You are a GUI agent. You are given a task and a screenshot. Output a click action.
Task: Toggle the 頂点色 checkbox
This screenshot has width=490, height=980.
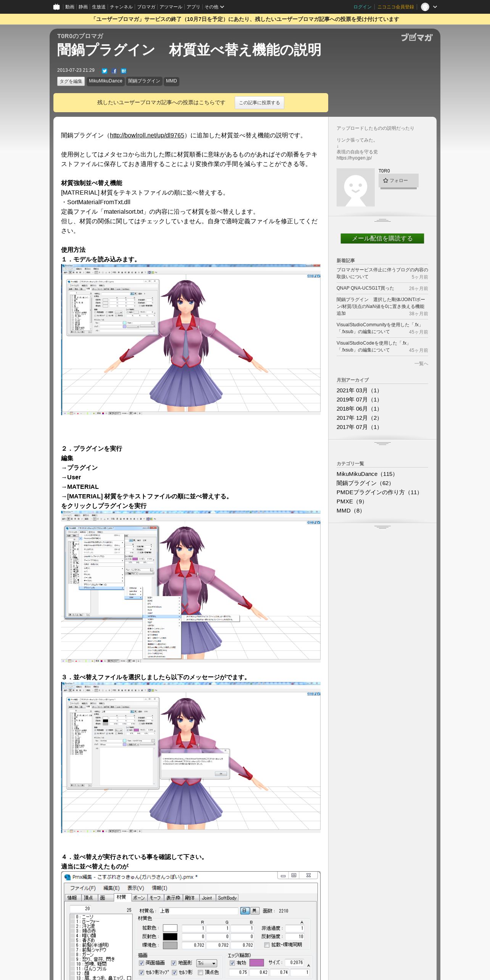[x=200, y=972]
